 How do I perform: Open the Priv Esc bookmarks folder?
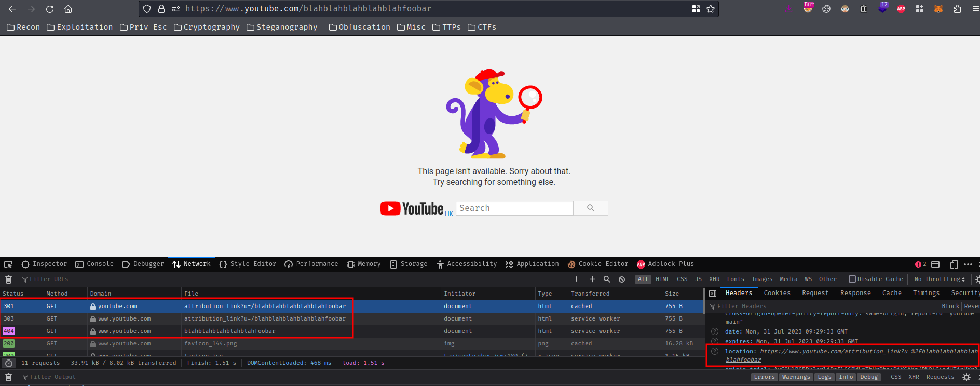click(x=143, y=27)
